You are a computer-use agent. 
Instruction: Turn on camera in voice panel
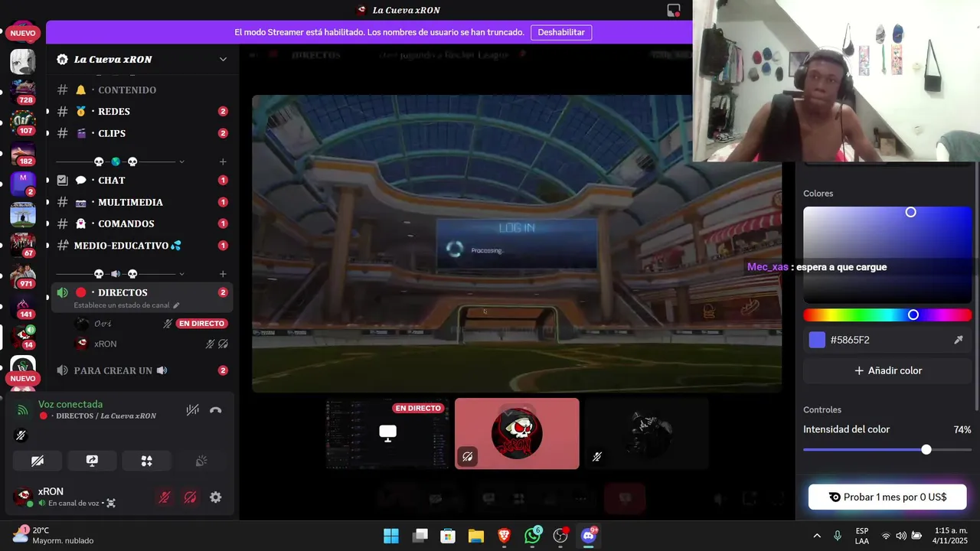click(38, 461)
